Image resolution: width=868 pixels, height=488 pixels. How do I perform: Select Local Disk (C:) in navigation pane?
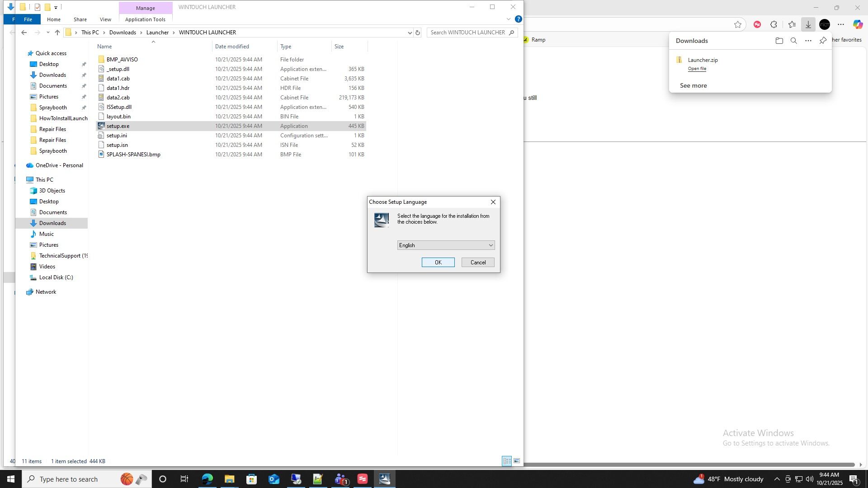pyautogui.click(x=56, y=277)
